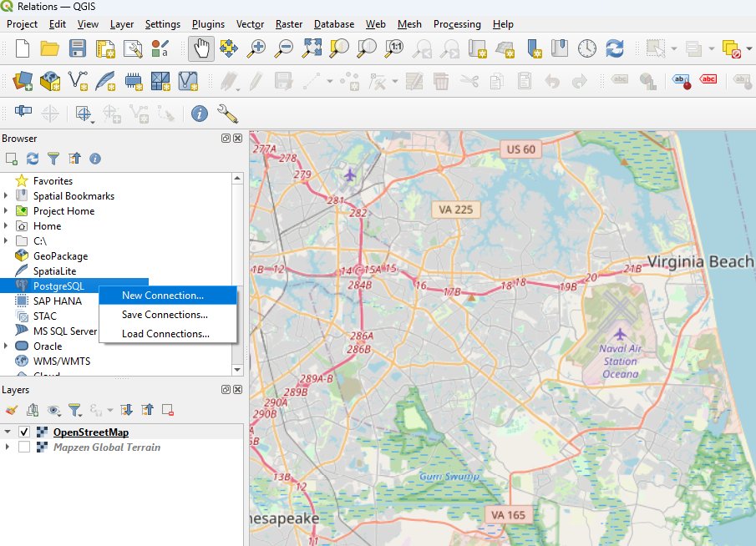
Task: Click Browser panel scroll down arrow
Action: point(237,370)
